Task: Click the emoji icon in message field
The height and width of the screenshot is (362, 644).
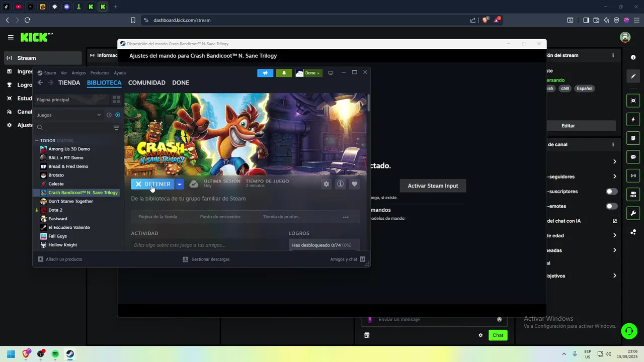Action: (x=499, y=319)
